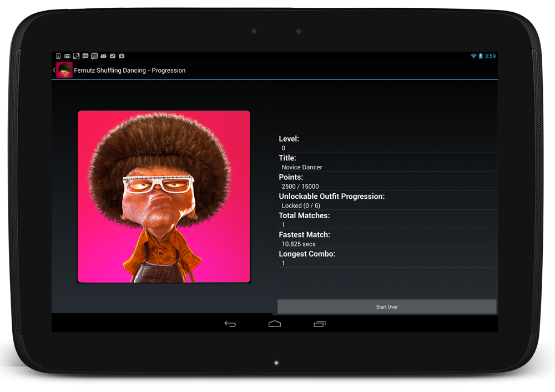Tap the title 'Fernutz Shuffling Dancing - Progression'
Image resolution: width=555 pixels, height=392 pixels.
click(129, 71)
